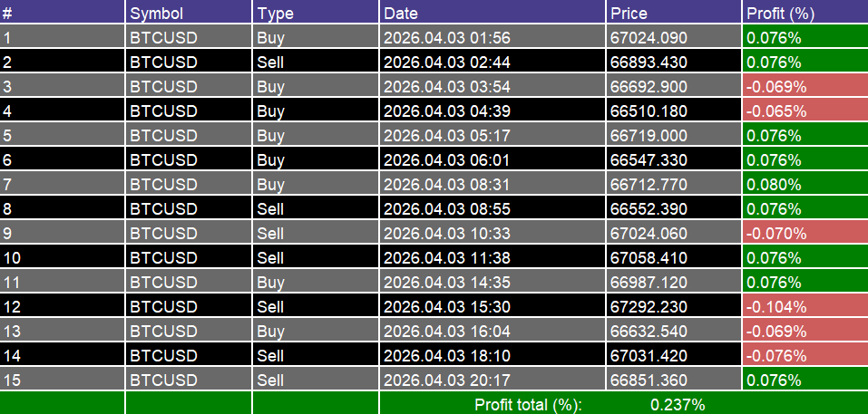Select the price cell 67024.090
The image size is (868, 414).
point(649,38)
